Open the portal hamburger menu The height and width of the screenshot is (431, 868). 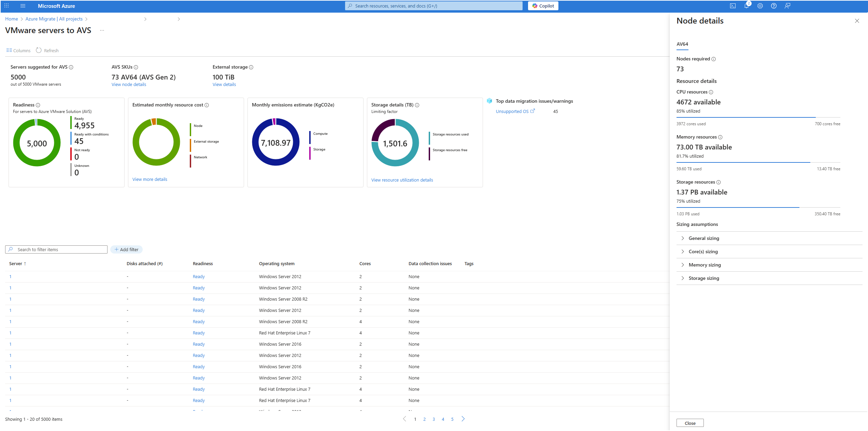[23, 6]
